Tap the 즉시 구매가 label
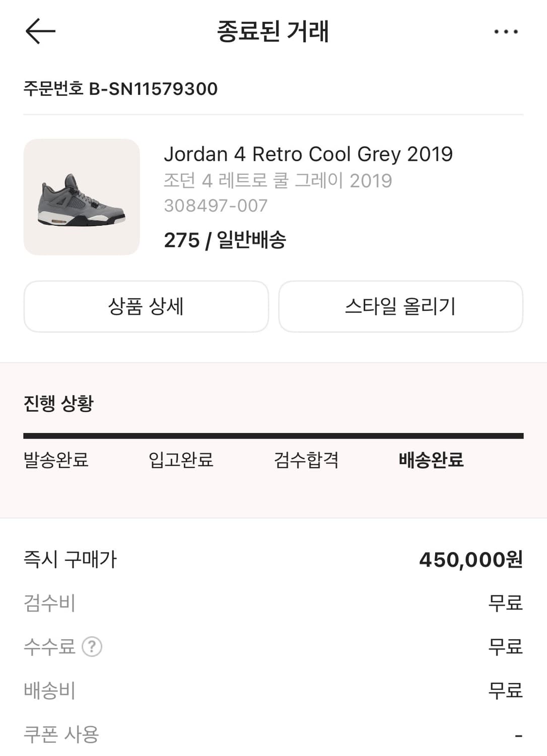This screenshot has width=547, height=756. (x=70, y=559)
